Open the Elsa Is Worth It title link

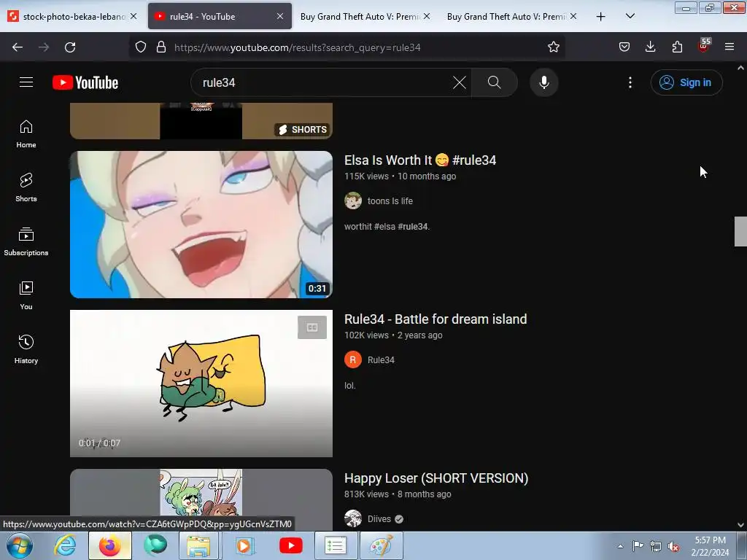[420, 160]
